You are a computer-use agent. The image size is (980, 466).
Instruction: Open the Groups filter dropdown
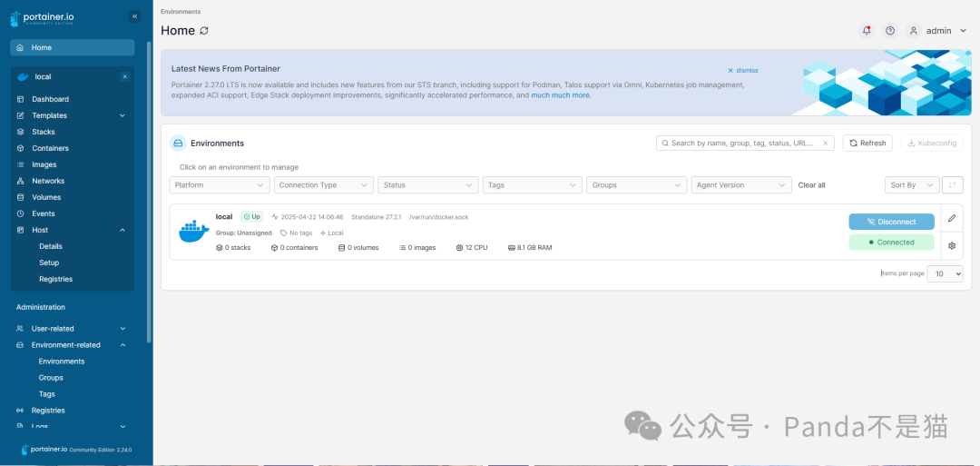(636, 185)
